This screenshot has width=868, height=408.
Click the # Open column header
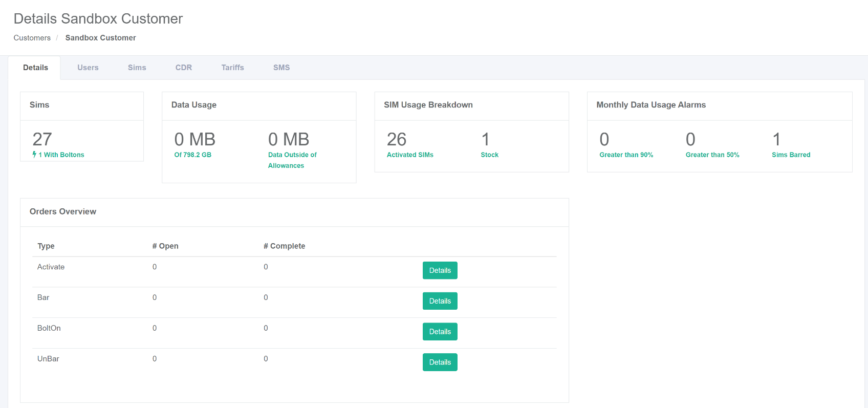[x=165, y=246]
